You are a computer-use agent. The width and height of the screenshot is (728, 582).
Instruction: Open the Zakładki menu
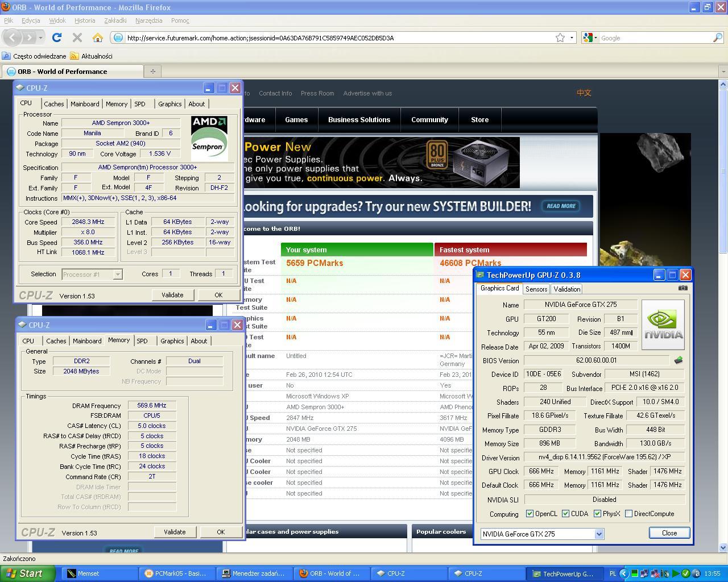point(115,20)
